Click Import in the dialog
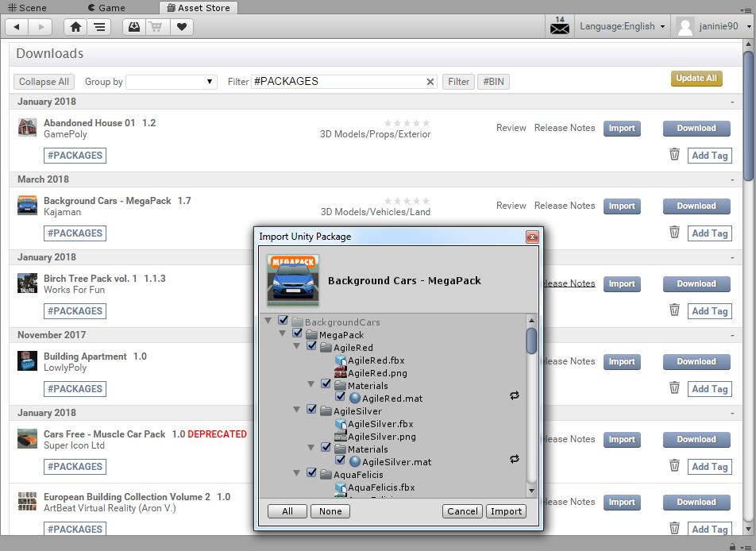The image size is (756, 551). click(506, 511)
